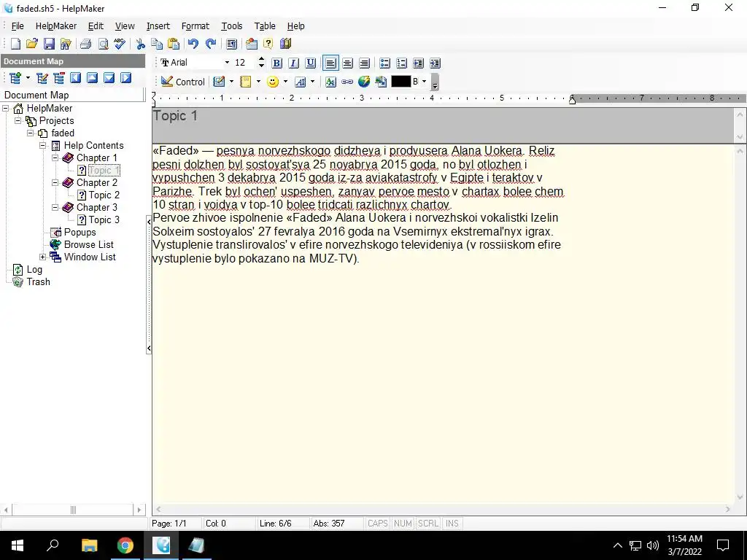Create a new file with the blank page icon
This screenshot has width=747, height=560.
[x=15, y=44]
